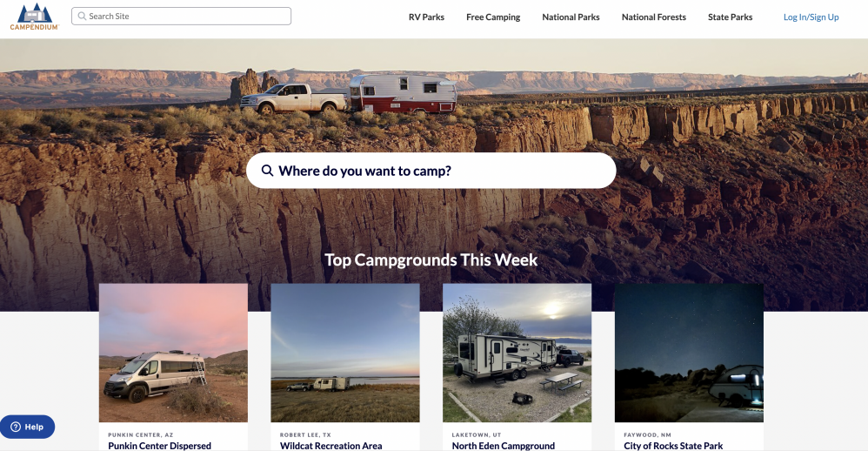This screenshot has width=868, height=451.
Task: Open the Help widget button
Action: click(27, 427)
